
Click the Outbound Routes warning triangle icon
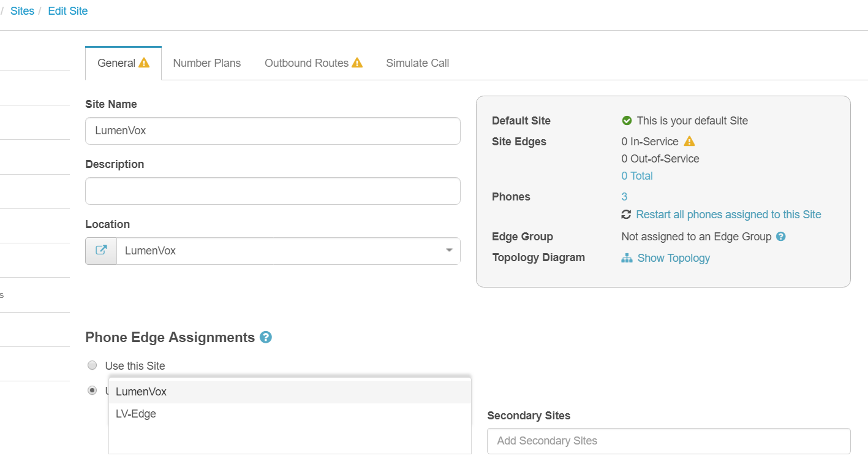point(357,63)
